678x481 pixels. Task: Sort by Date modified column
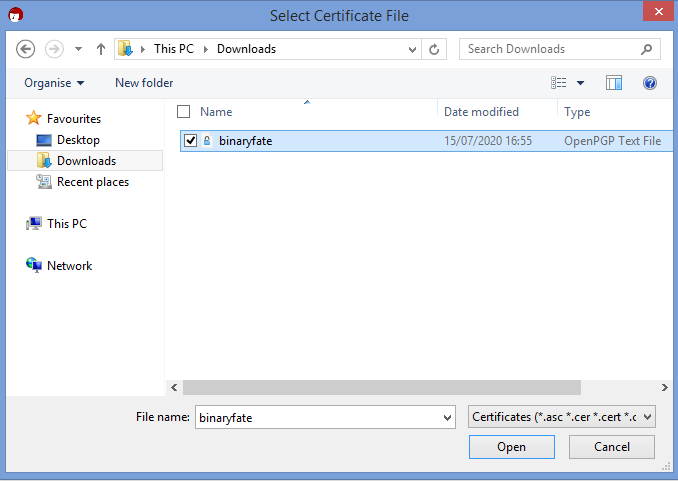[x=481, y=112]
